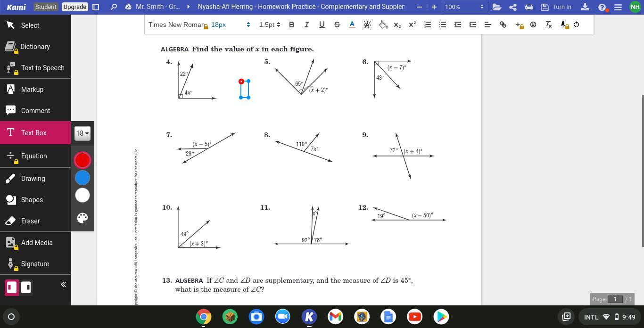Zoom out with the minus button
Viewport: 644px width, 328px height.
(420, 7)
